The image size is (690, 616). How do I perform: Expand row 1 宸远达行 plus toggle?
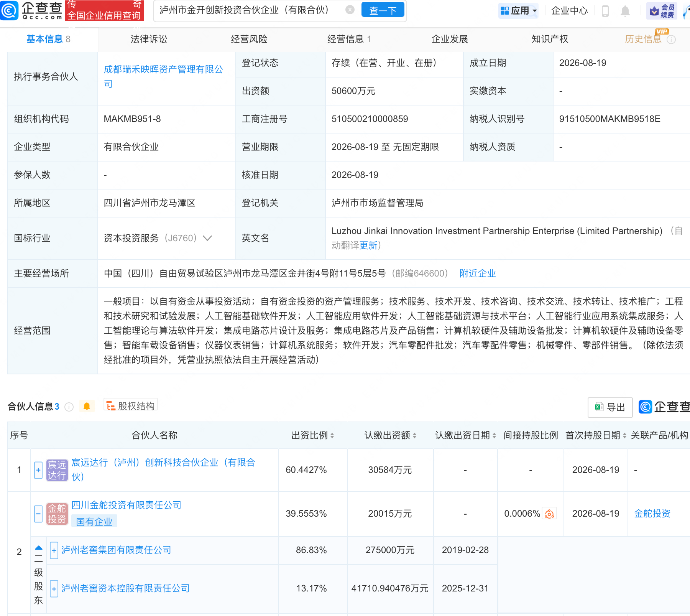click(38, 470)
